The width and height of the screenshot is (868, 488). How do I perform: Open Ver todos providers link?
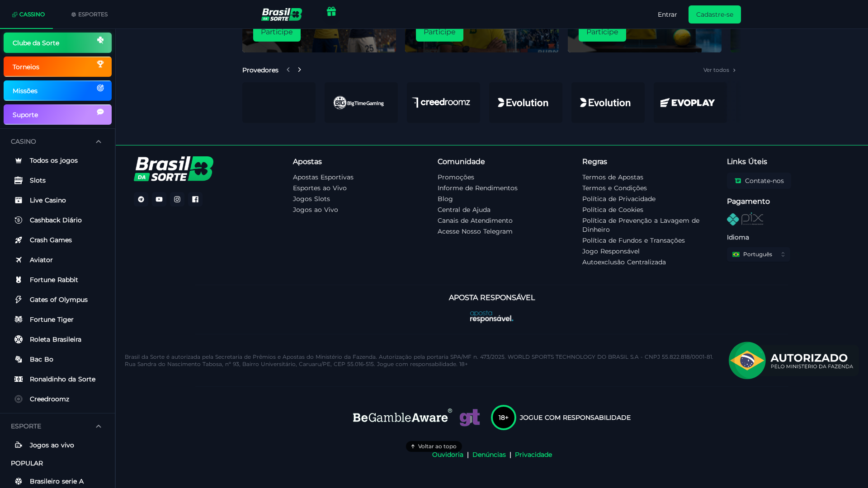(x=720, y=70)
